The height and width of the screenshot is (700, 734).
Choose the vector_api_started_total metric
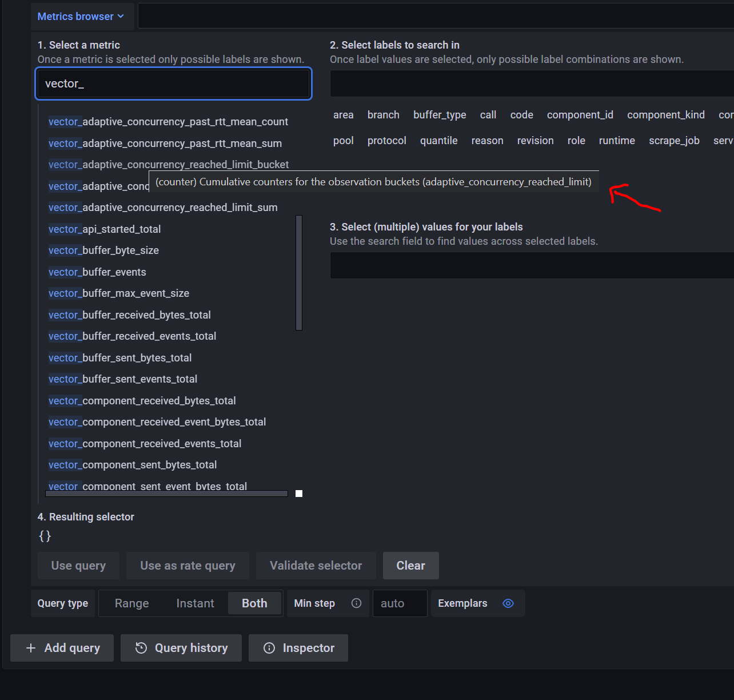105,229
